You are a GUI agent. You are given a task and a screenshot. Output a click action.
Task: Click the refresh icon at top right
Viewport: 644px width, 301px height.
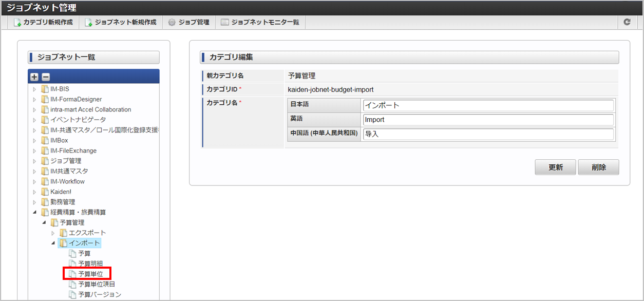pyautogui.click(x=627, y=23)
